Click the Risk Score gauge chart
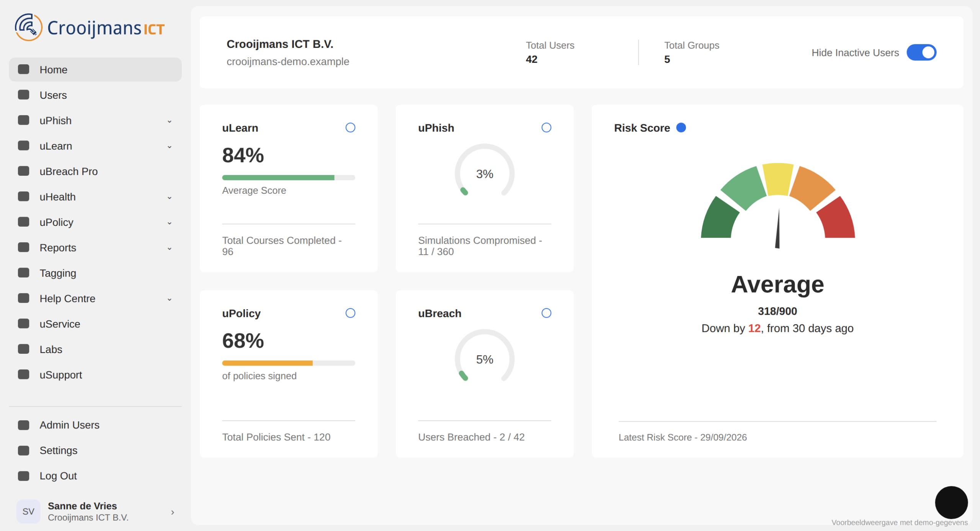Screen dimensions: 980x531 tap(777, 205)
